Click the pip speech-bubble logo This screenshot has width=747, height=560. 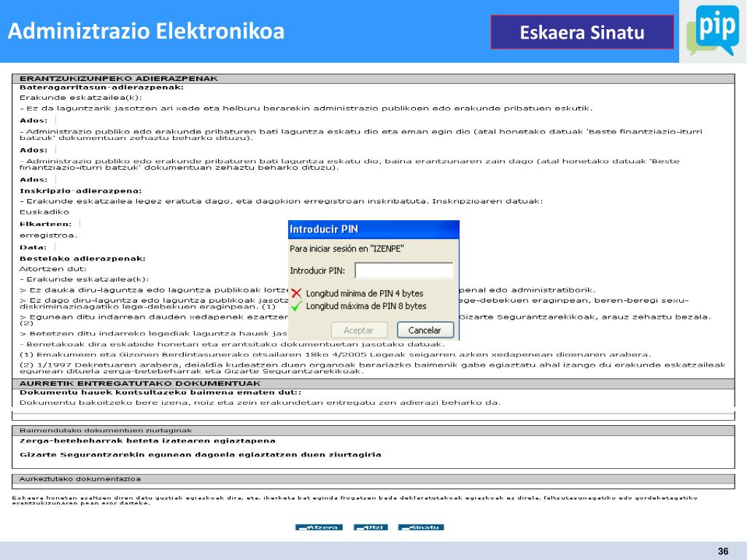[x=713, y=31]
